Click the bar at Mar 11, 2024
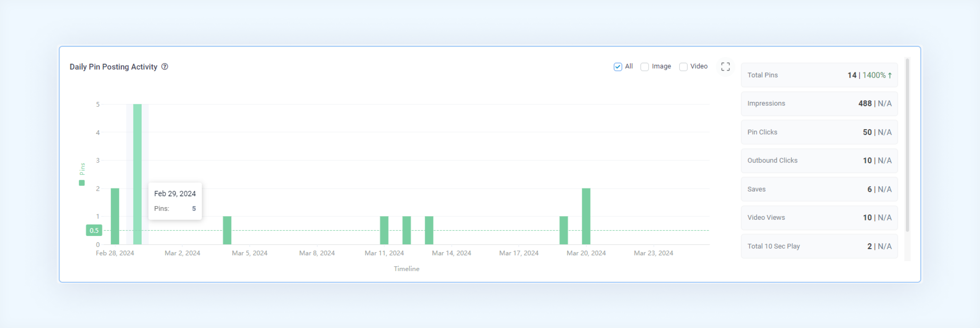 (384, 230)
